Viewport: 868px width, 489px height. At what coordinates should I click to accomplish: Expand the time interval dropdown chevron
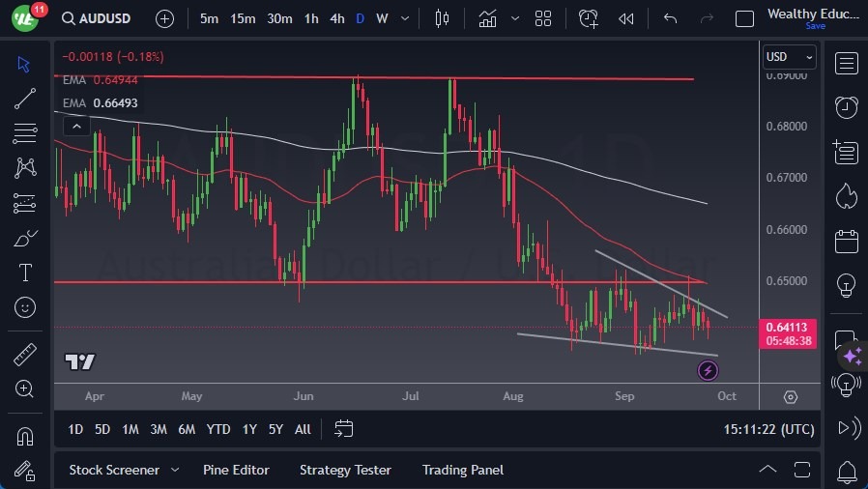(404, 18)
